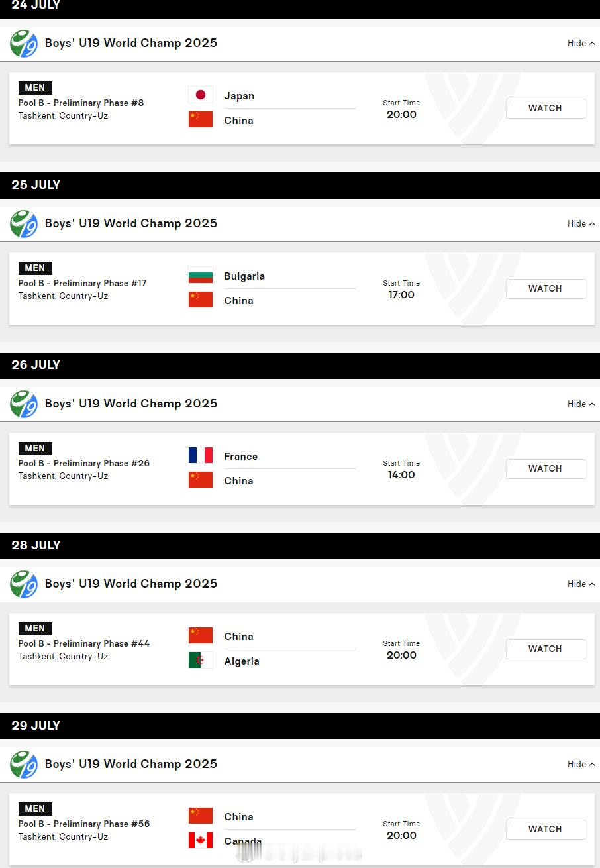600x868 pixels.
Task: Watch the France vs China match
Action: point(545,469)
